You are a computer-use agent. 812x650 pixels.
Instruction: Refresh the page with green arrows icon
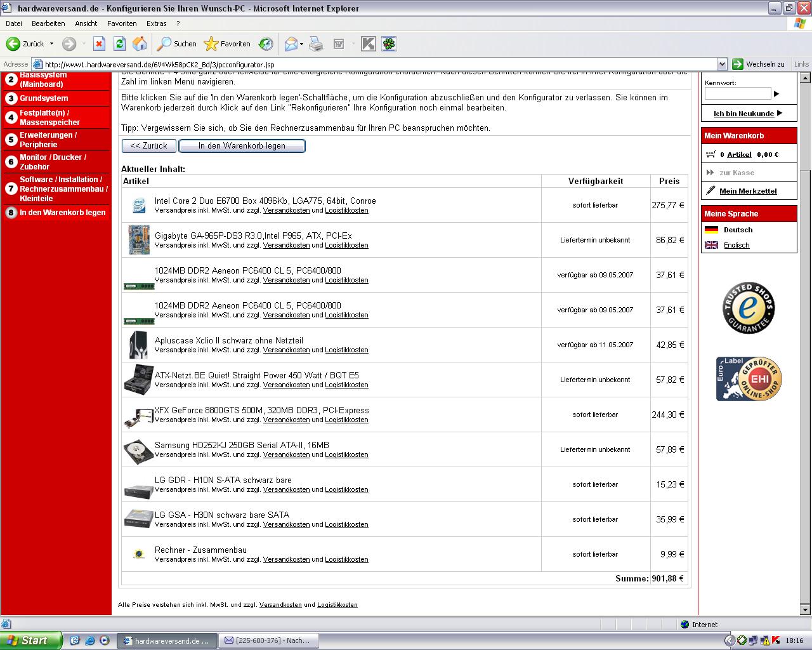tap(119, 44)
